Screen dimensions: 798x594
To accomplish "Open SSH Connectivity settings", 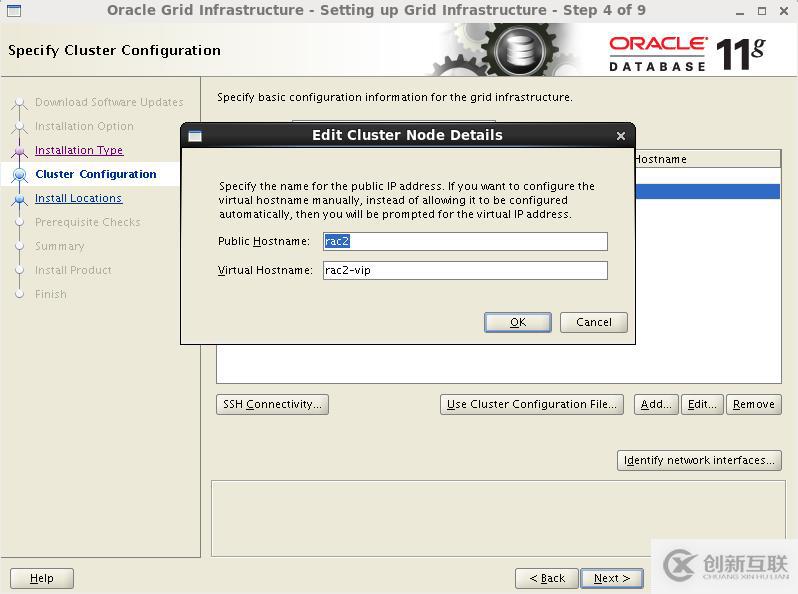I will 272,404.
